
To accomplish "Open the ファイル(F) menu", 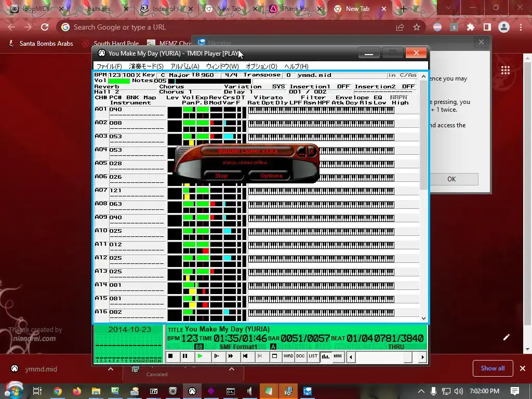I will click(x=109, y=66).
